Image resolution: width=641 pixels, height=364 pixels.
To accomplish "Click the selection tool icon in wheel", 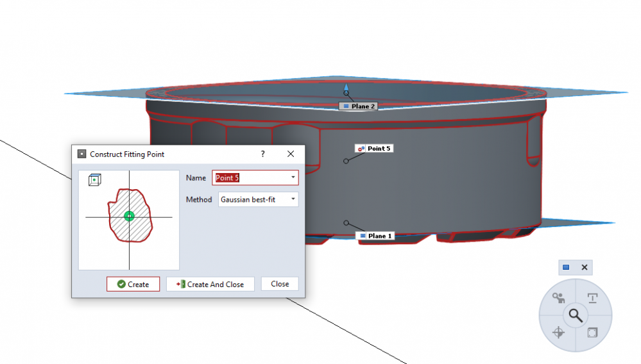I will (558, 297).
